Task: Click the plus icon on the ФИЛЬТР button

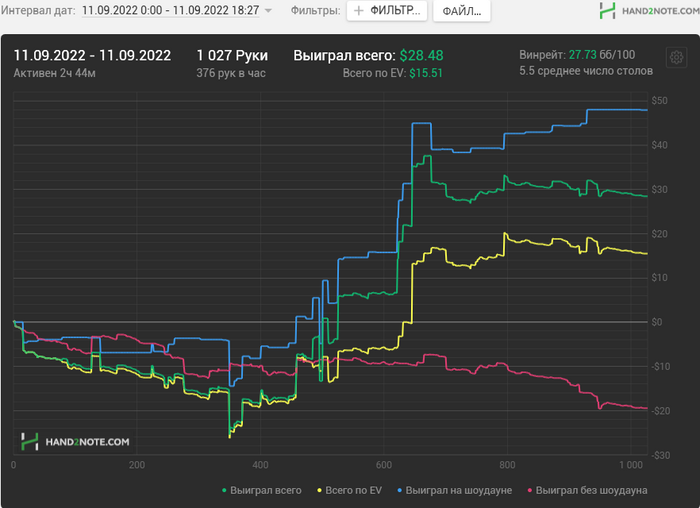Action: click(358, 11)
